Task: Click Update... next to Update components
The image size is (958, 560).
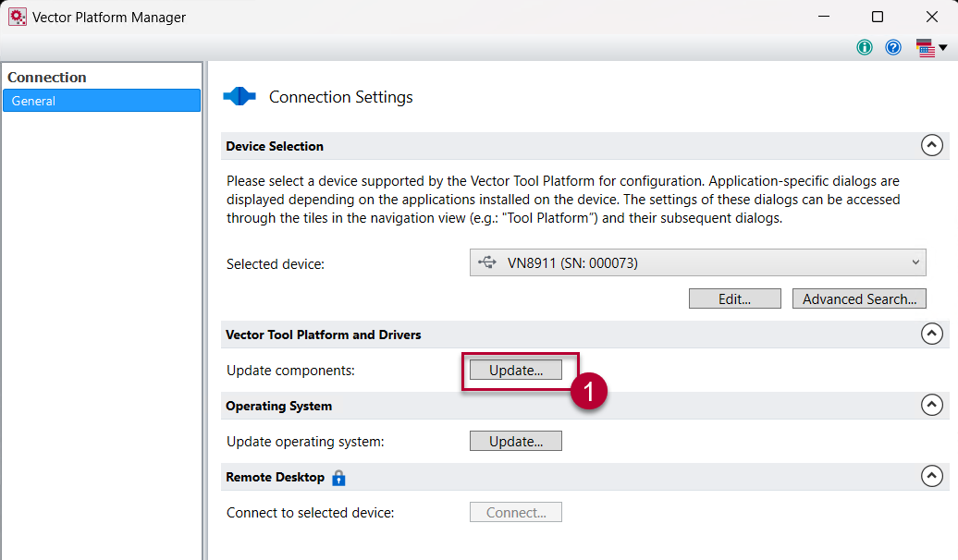Action: (516, 370)
